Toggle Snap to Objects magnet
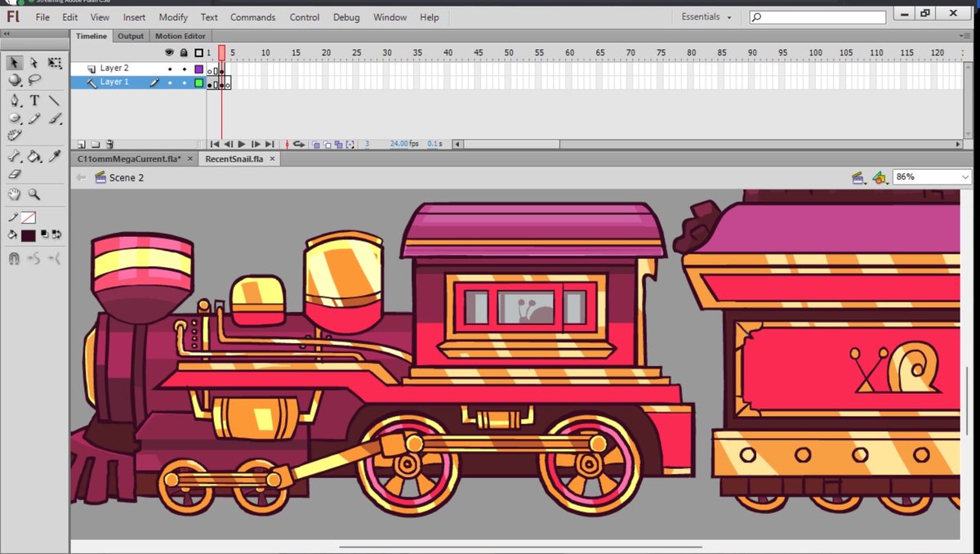 tap(15, 258)
